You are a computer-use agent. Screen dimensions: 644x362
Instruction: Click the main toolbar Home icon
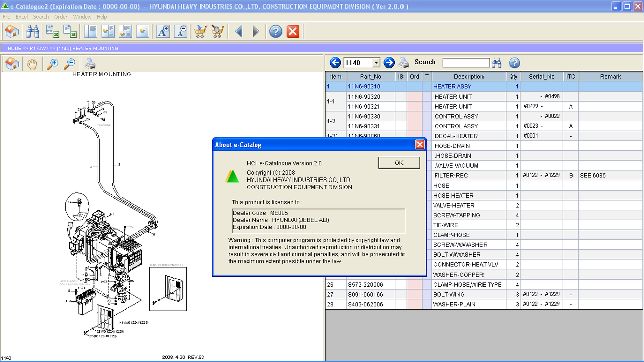(x=12, y=31)
